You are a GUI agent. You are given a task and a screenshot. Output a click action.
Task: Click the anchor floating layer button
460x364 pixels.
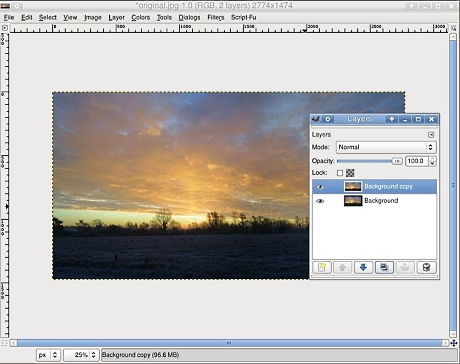tap(405, 267)
